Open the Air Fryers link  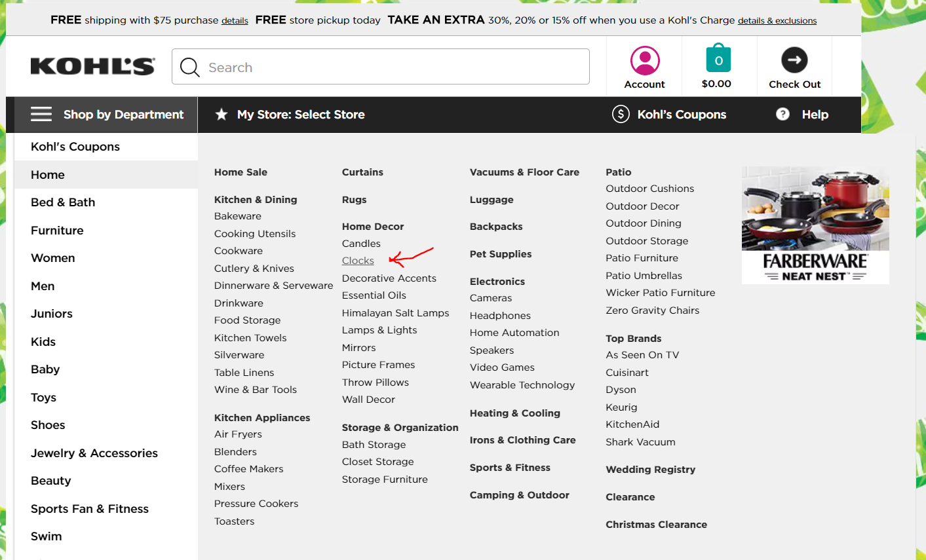tap(238, 434)
